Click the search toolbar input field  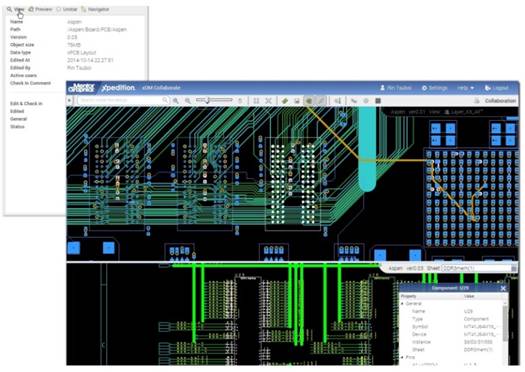click(121, 100)
